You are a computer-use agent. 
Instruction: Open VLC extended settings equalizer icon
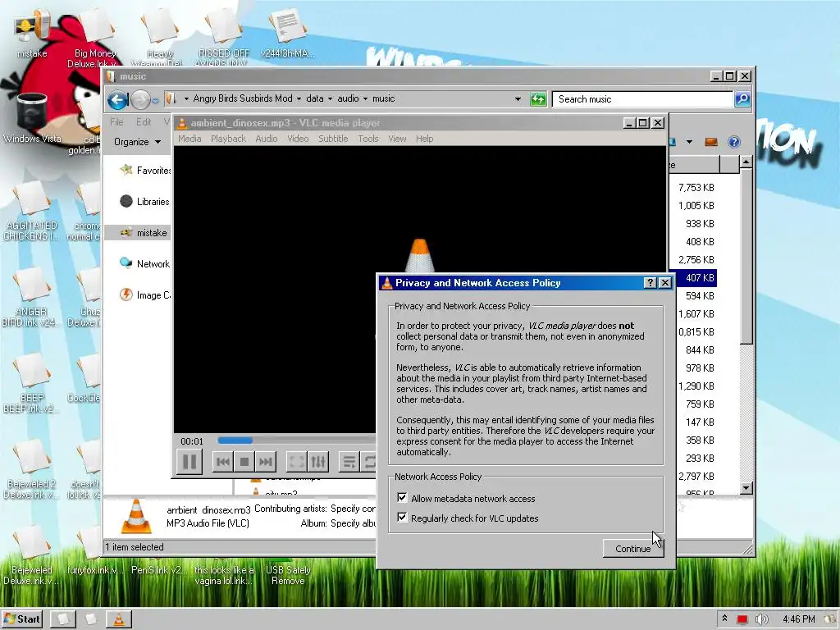tap(317, 461)
